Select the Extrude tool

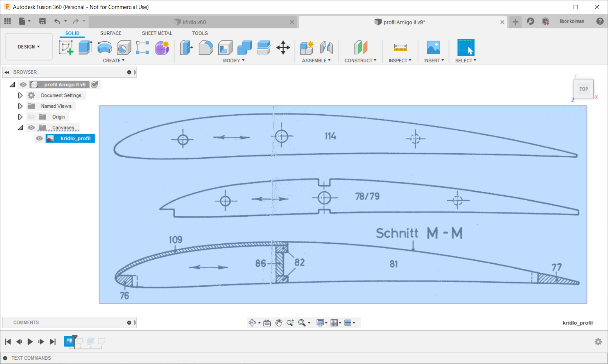(85, 47)
